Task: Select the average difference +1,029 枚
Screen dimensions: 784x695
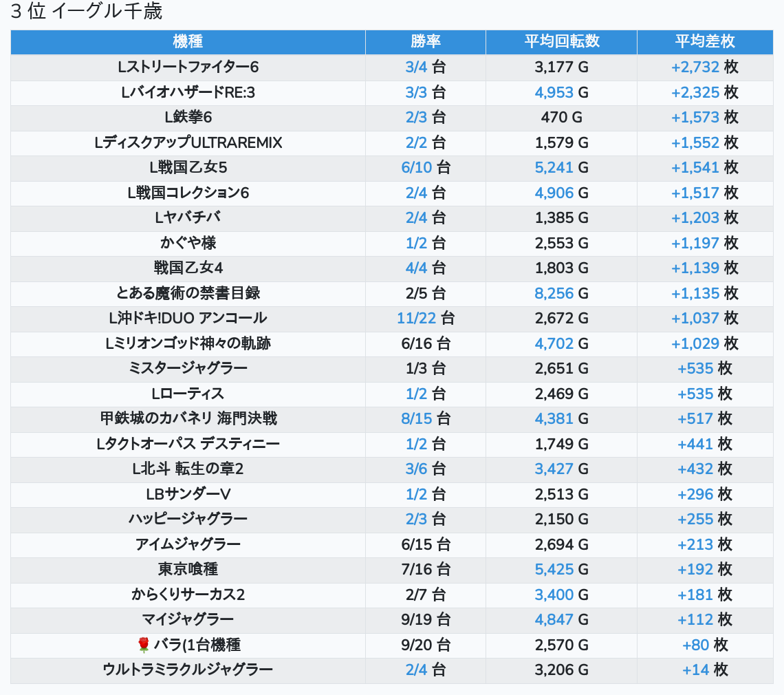Action: coord(705,344)
